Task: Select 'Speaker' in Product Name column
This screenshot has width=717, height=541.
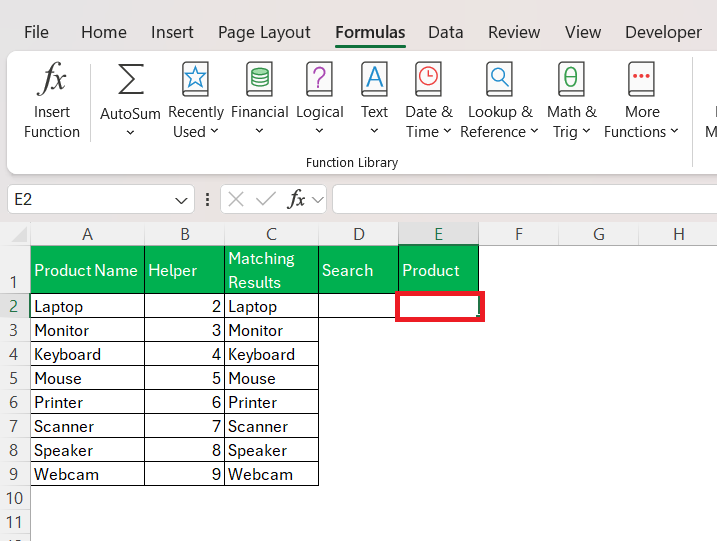Action: [87, 450]
